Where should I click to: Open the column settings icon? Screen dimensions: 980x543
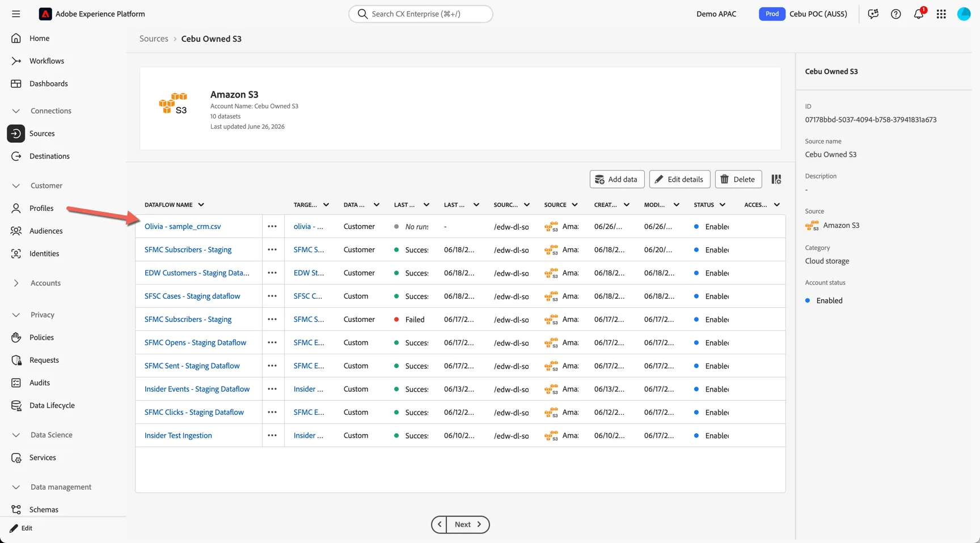[x=776, y=179]
